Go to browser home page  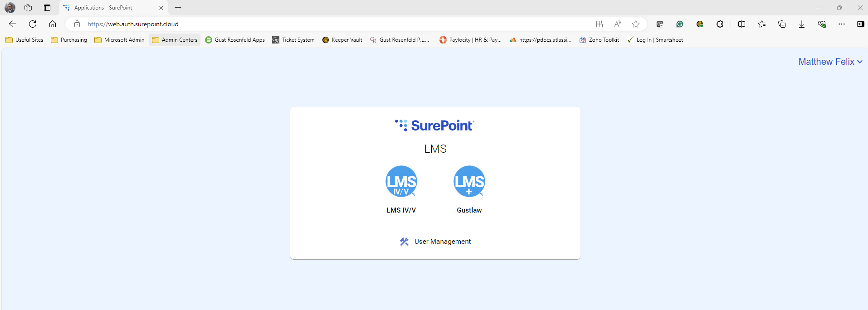pos(53,24)
